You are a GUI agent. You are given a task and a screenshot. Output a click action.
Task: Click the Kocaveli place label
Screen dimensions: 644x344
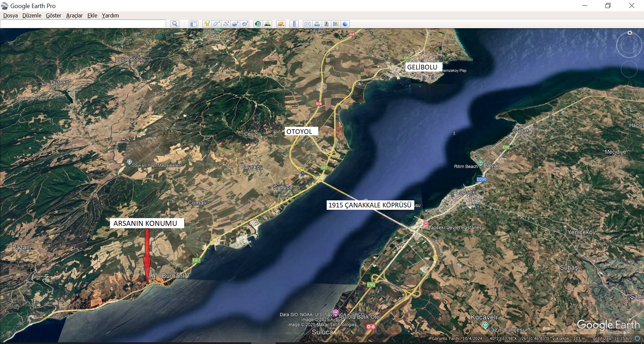coord(484,317)
